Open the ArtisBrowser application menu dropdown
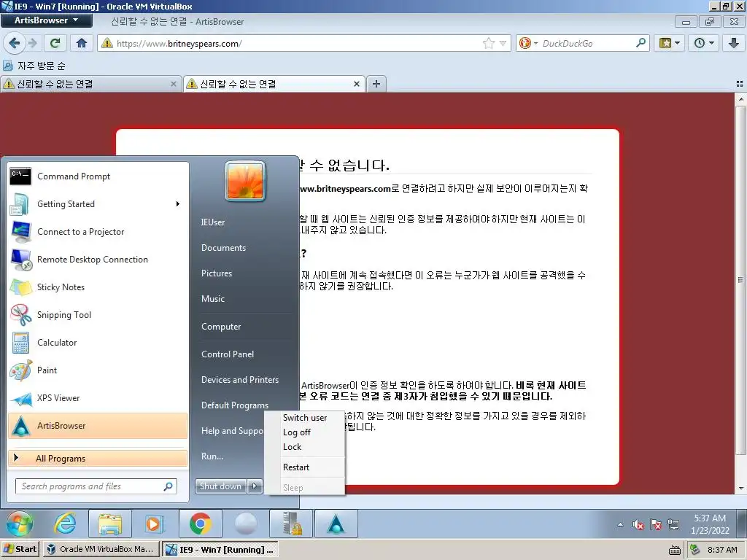The height and width of the screenshot is (560, 747). (46, 20)
